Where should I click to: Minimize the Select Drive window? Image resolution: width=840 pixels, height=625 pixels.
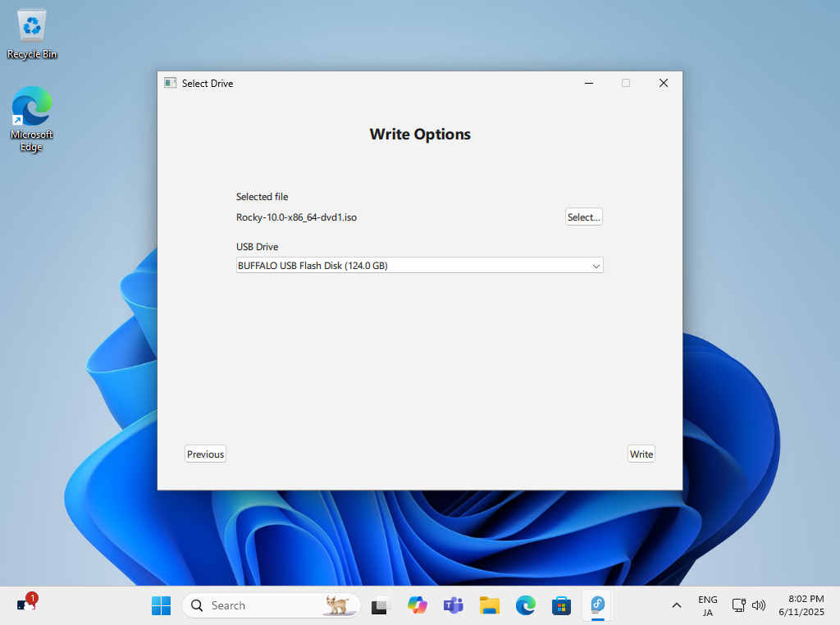click(589, 83)
